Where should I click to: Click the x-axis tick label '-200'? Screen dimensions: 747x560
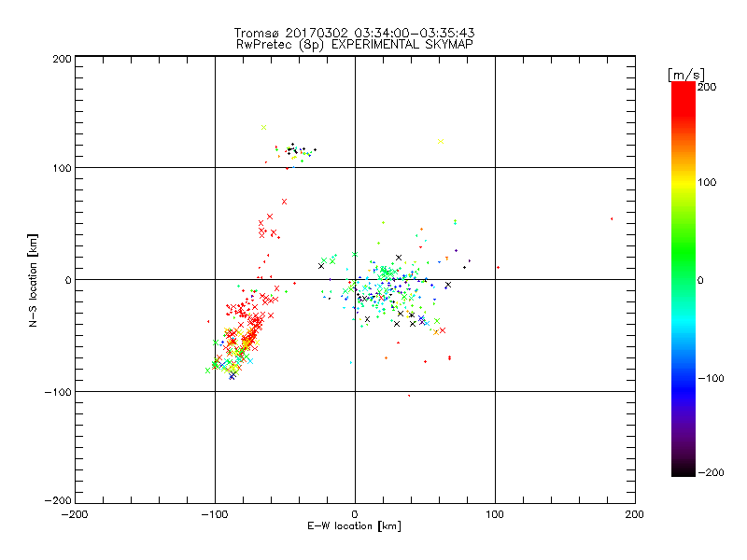[x=75, y=514]
